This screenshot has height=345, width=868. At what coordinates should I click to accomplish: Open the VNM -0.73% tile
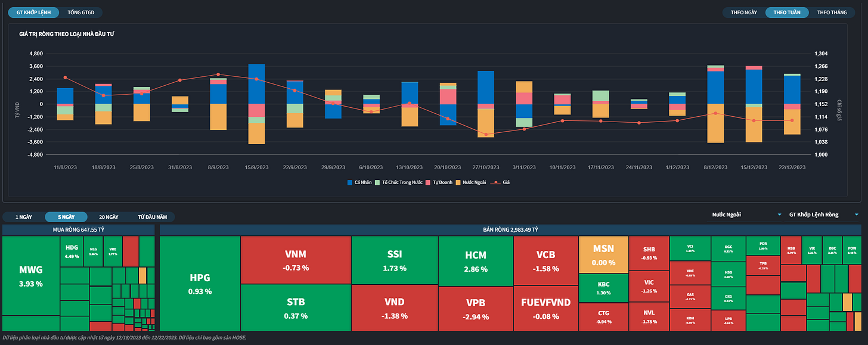click(296, 260)
